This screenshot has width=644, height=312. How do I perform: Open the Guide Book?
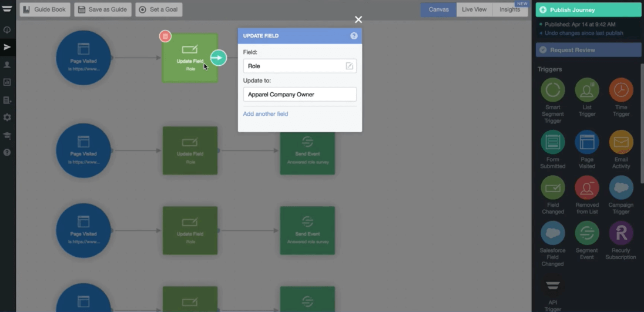click(x=45, y=9)
